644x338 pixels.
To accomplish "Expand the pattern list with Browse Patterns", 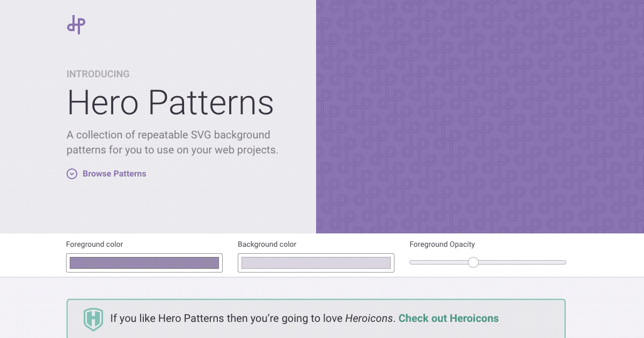I will [x=114, y=174].
